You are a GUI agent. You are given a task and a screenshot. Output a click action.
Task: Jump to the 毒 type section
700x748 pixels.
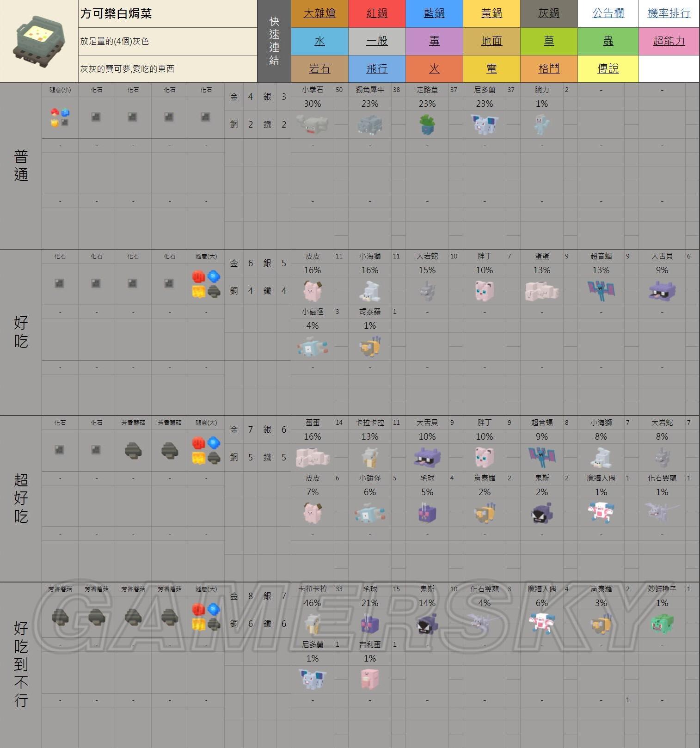click(x=434, y=41)
